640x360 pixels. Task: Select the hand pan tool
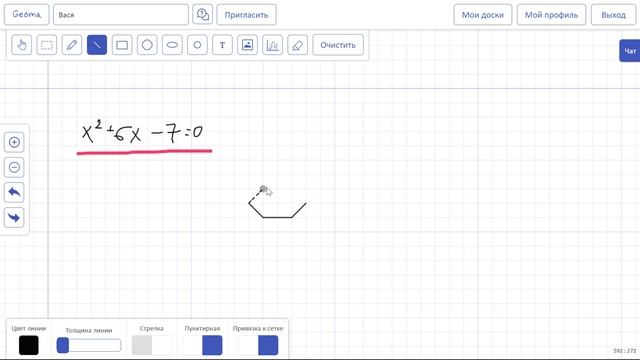pyautogui.click(x=22, y=45)
